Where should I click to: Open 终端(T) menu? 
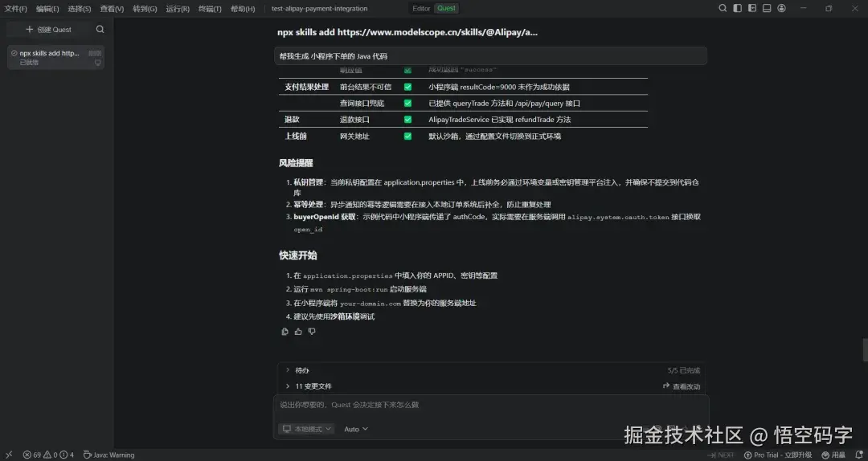coord(210,9)
